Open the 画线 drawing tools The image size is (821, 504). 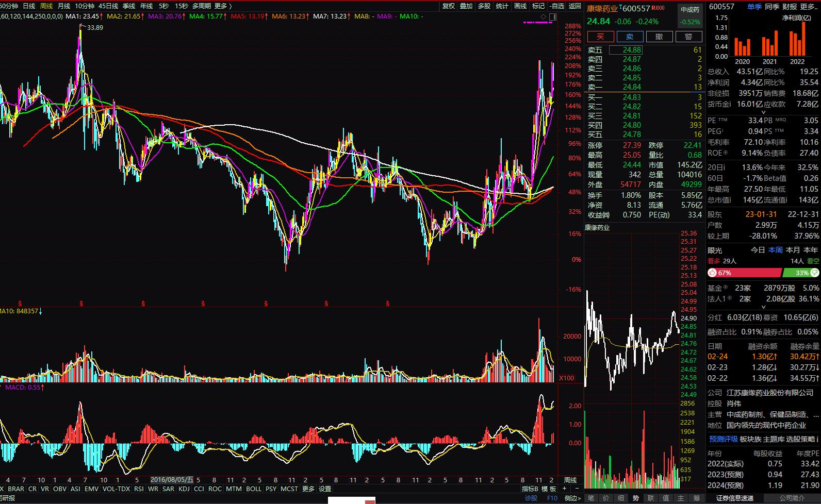(x=520, y=6)
